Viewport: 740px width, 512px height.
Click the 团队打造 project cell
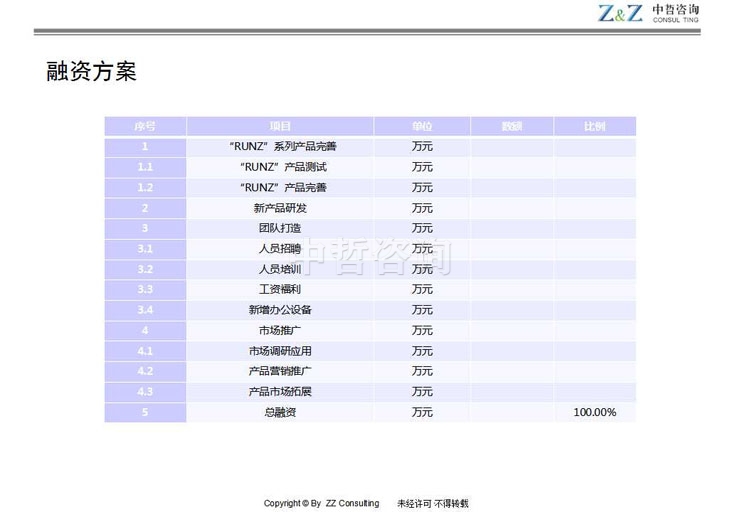pos(280,228)
